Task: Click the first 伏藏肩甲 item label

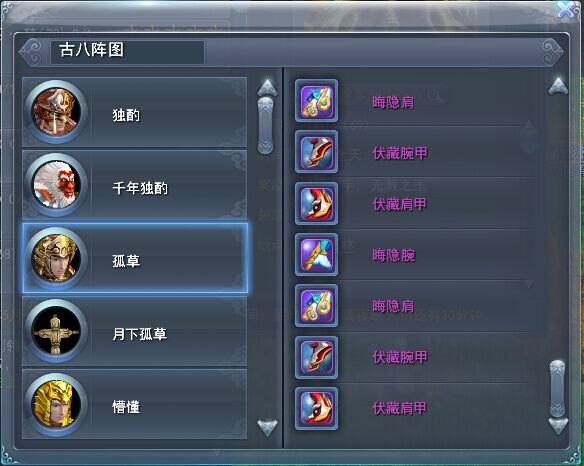Action: [400, 204]
